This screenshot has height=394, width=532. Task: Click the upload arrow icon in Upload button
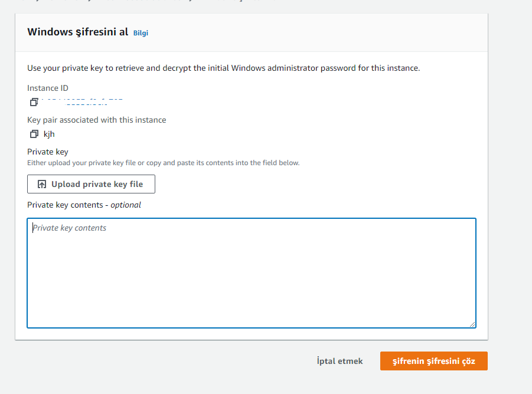click(x=42, y=184)
